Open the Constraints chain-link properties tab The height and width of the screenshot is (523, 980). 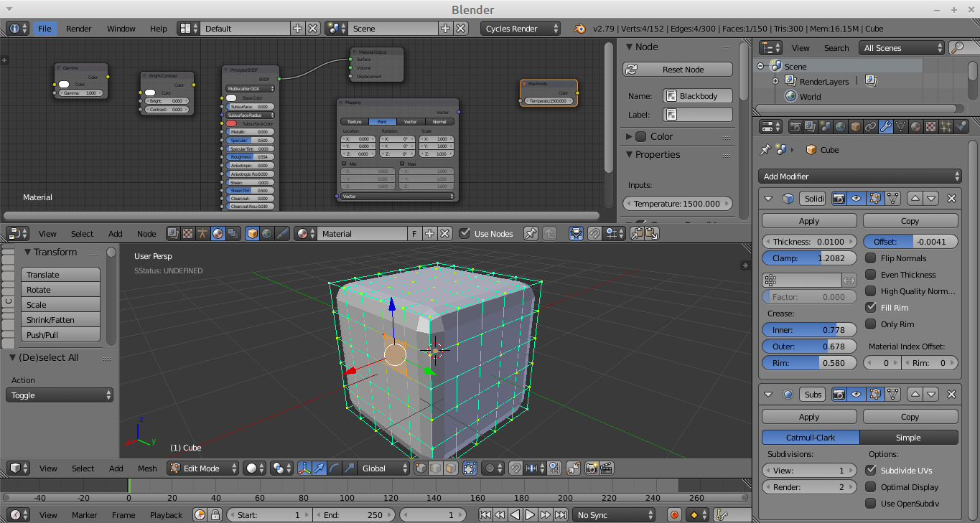pos(870,127)
